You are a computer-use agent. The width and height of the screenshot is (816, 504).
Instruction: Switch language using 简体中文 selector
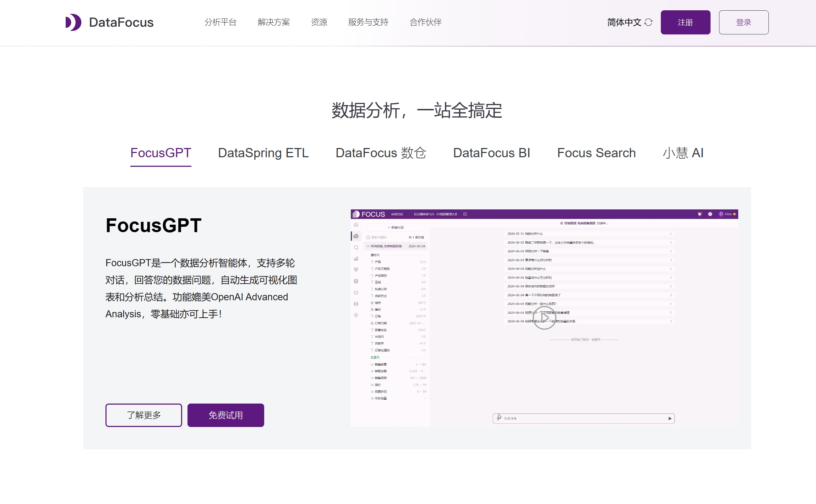coord(630,22)
